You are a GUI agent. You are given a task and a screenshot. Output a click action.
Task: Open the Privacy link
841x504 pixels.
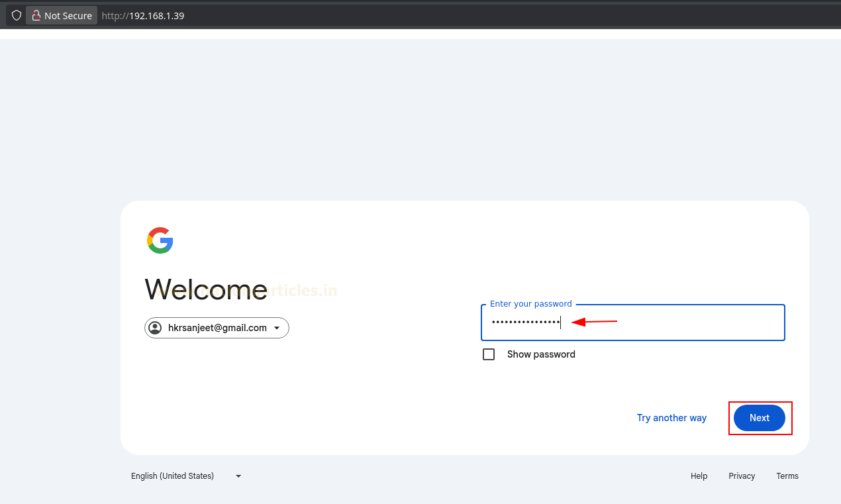(x=742, y=476)
